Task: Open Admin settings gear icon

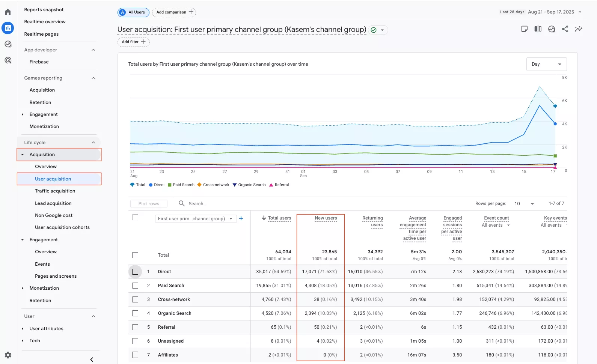Action: pyautogui.click(x=8, y=355)
